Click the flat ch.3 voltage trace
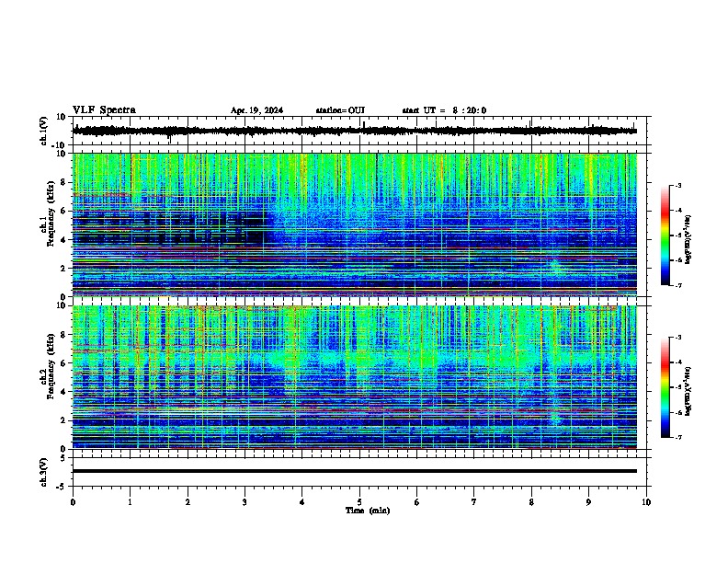The height and width of the screenshot is (563, 728). click(x=355, y=471)
